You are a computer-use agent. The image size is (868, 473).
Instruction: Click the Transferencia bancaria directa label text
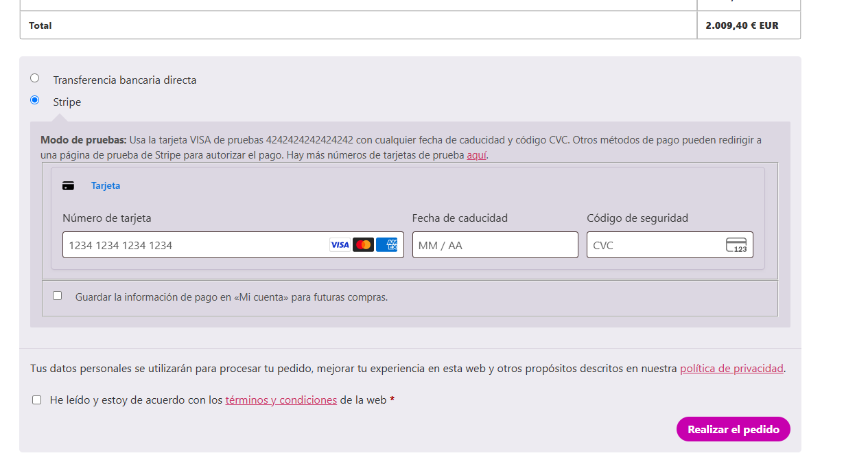point(125,80)
